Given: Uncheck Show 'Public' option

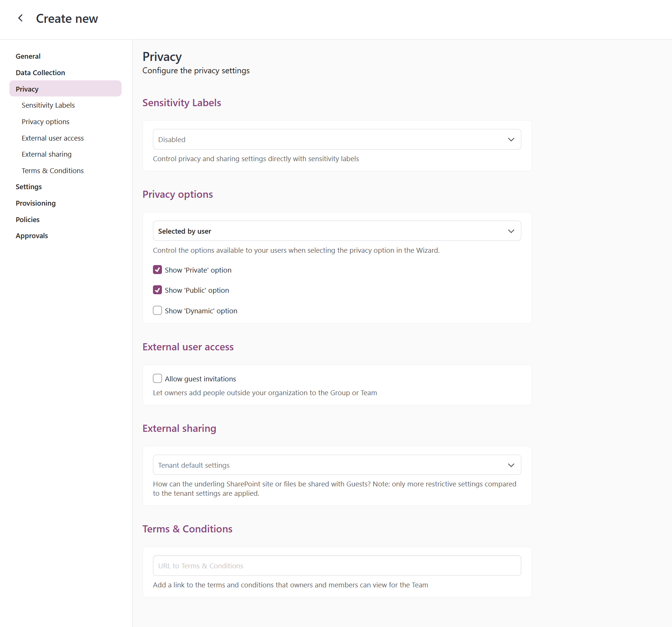Looking at the screenshot, I should (x=157, y=290).
